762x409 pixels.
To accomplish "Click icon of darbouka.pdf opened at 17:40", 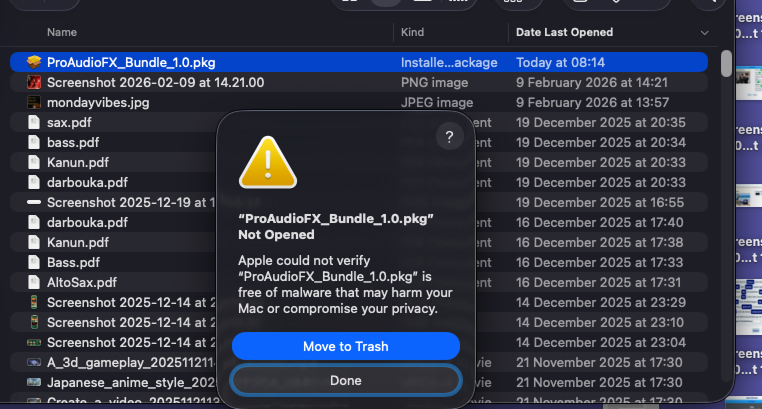I will (x=34, y=222).
